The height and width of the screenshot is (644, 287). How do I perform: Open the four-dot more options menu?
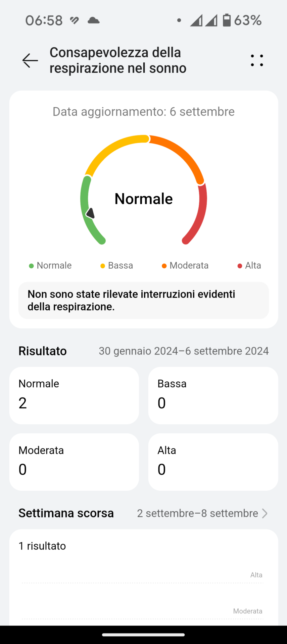point(257,60)
